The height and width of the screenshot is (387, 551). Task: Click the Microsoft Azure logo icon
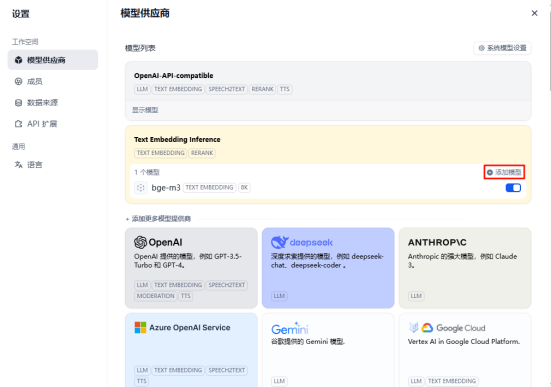pos(140,328)
